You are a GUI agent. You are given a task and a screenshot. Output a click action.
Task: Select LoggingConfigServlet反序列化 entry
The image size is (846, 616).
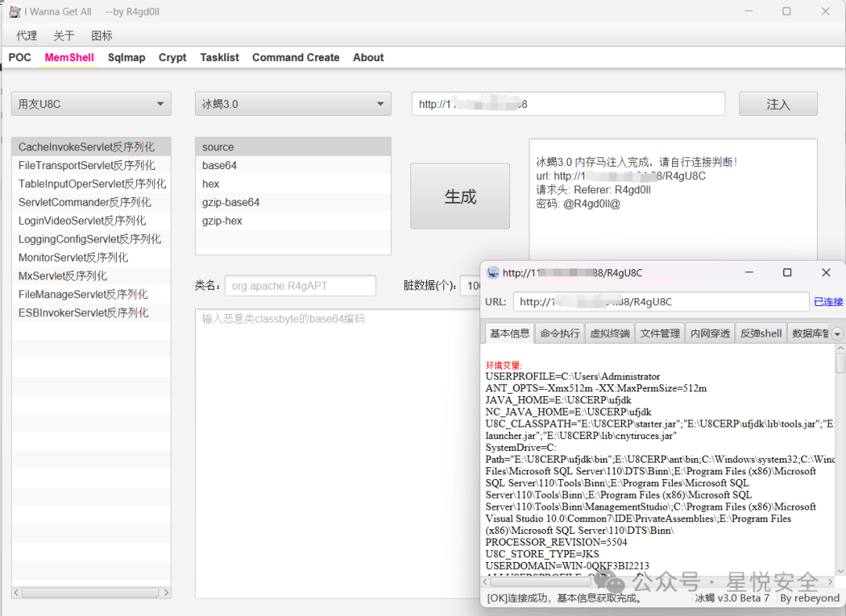[91, 239]
